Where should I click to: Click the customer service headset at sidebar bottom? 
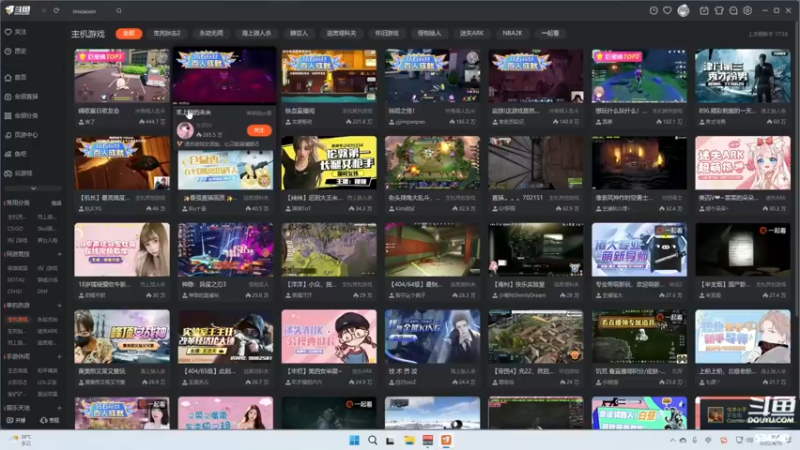49,420
